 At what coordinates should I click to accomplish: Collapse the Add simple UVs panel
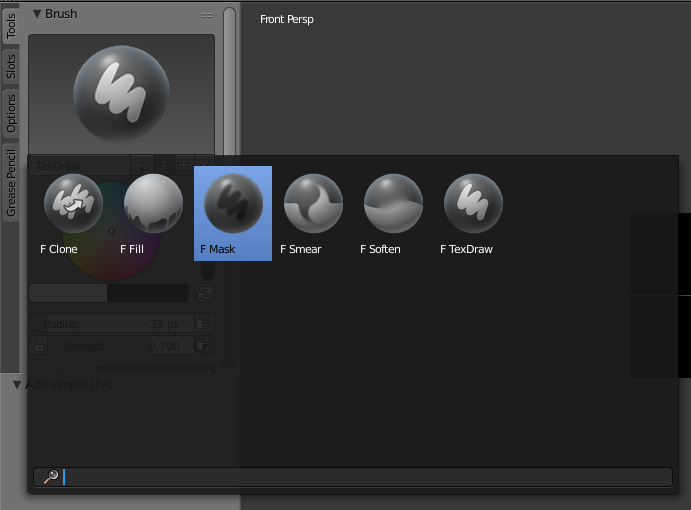pos(17,385)
